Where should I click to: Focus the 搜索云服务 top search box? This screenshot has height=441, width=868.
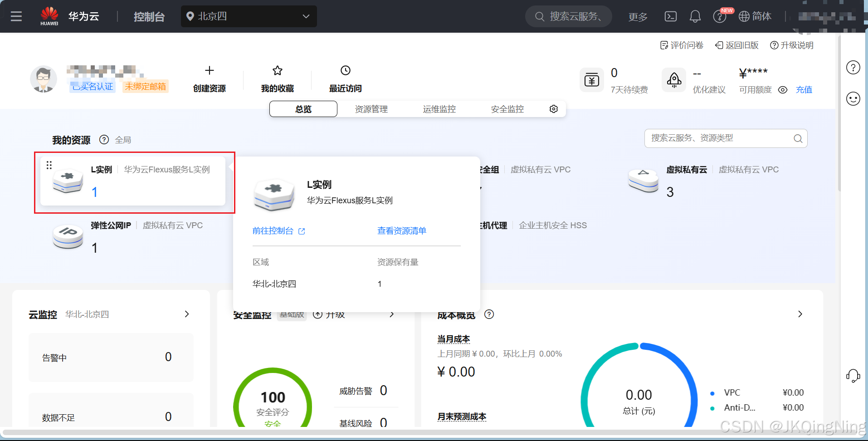pos(568,16)
